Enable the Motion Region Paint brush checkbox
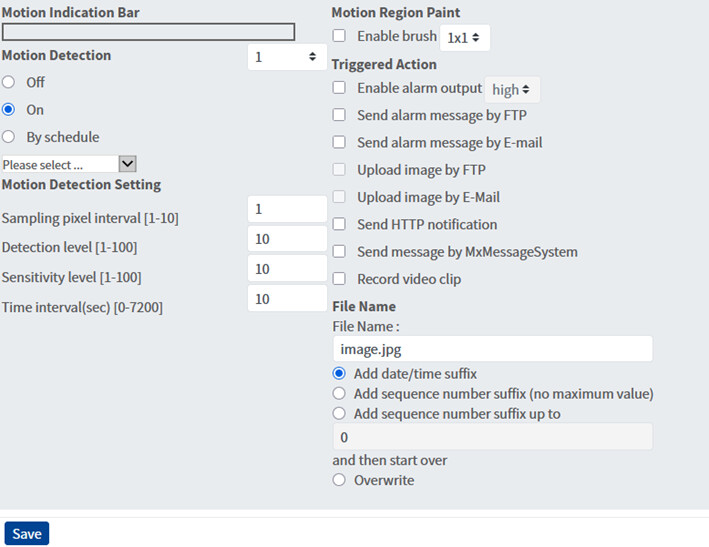 [339, 36]
